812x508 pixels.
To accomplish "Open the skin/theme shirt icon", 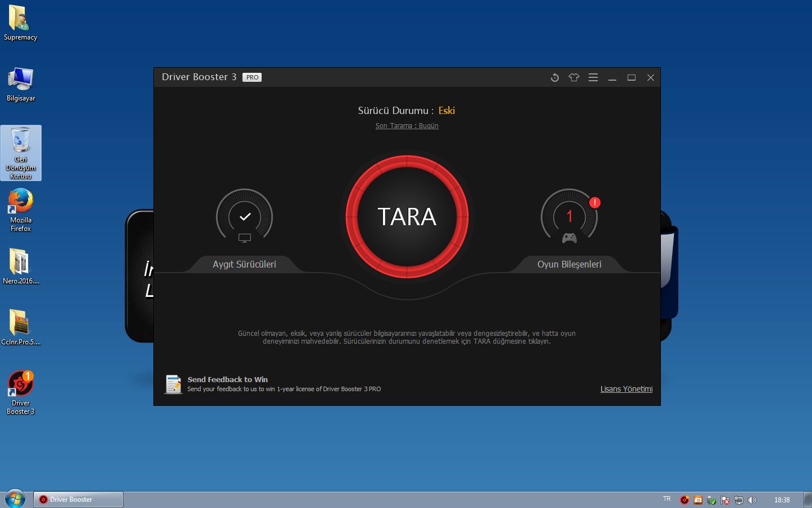I will [574, 77].
